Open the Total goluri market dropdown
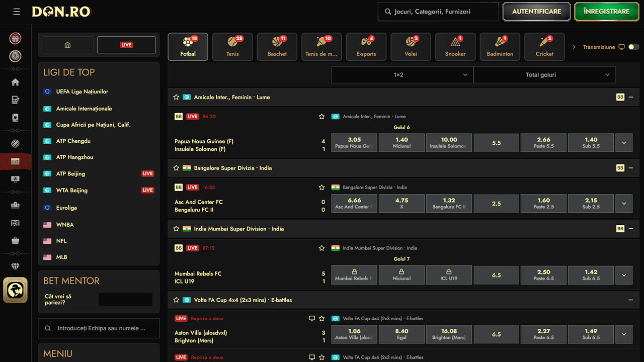The height and width of the screenshot is (362, 644). click(544, 75)
